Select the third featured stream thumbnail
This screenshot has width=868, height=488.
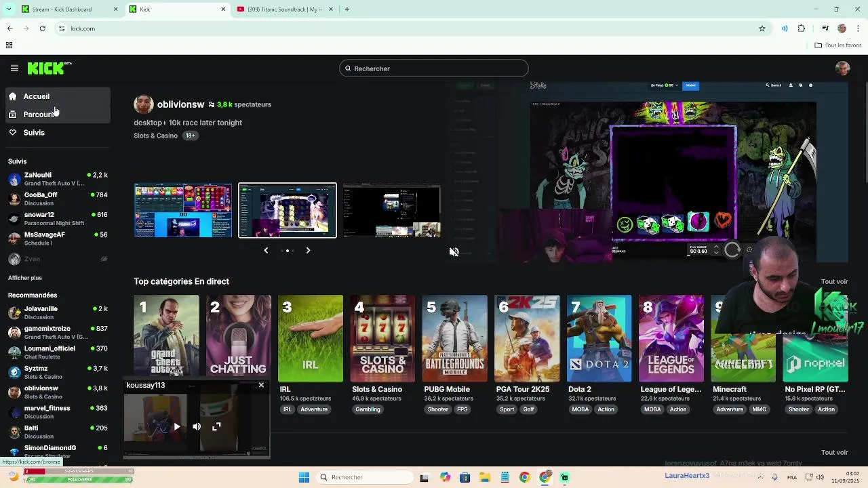(391, 211)
